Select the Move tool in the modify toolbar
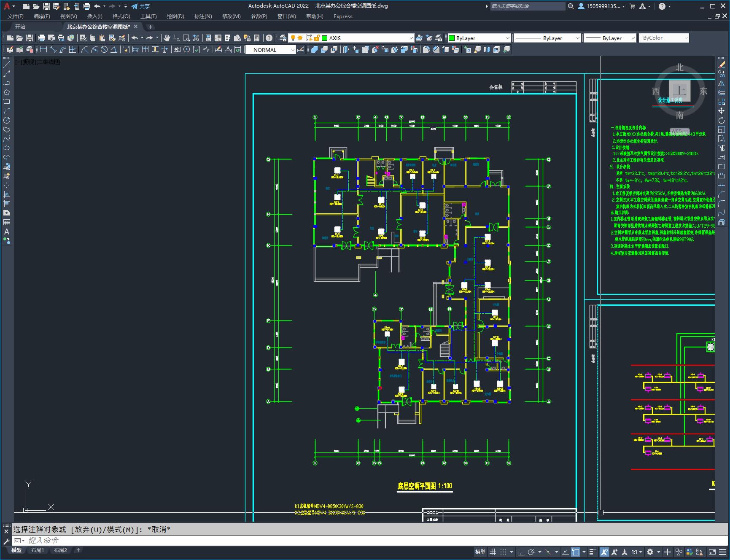The width and height of the screenshot is (730, 560). click(x=722, y=111)
